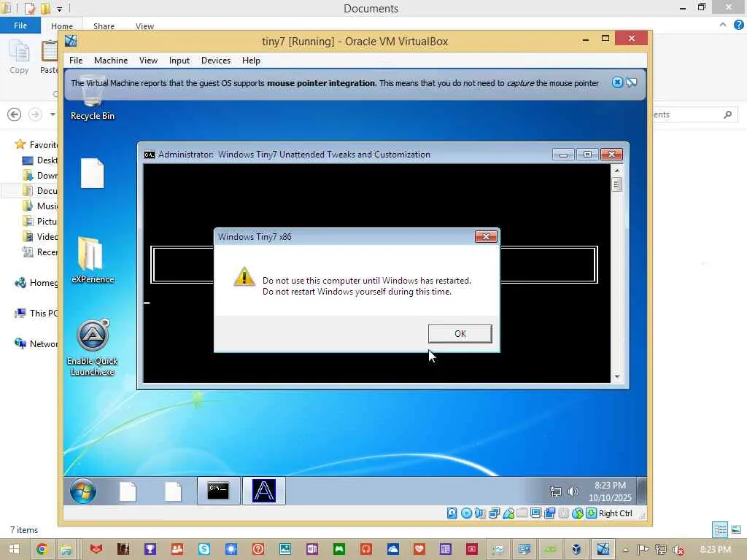
Task: Click the guest clock showing 10/10/2025
Action: tap(610, 491)
